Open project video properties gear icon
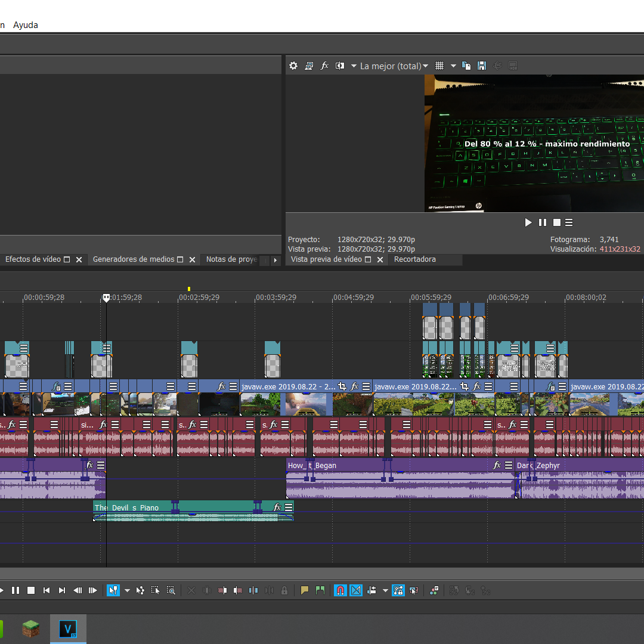Image resolution: width=644 pixels, height=644 pixels. pos(293,66)
